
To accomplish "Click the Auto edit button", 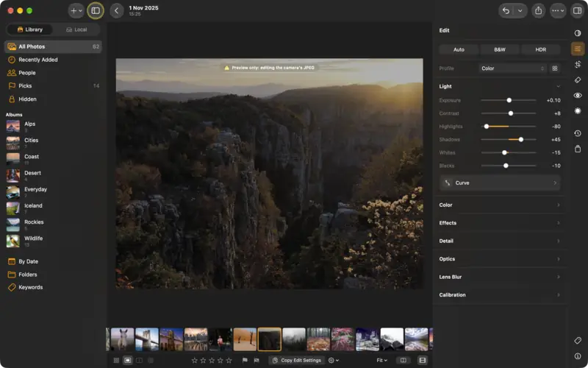I will pyautogui.click(x=459, y=49).
